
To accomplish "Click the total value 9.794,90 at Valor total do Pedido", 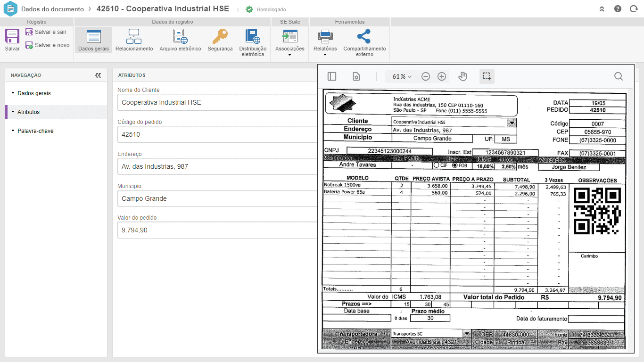I will [x=610, y=298].
